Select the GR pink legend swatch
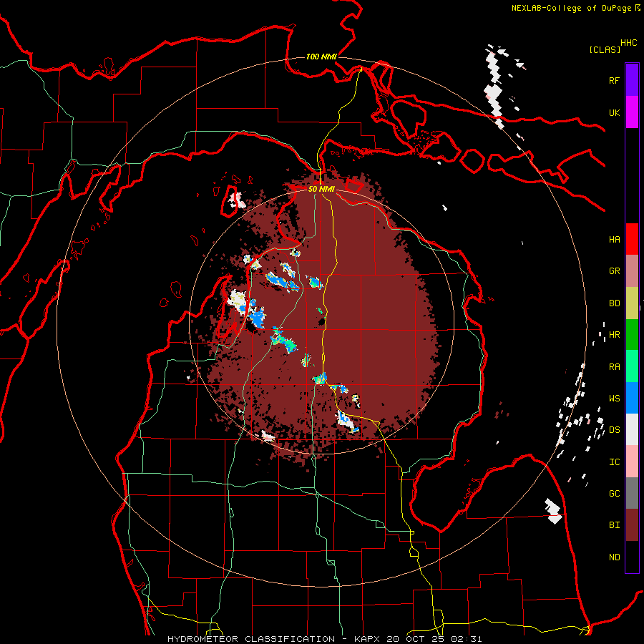The image size is (644, 644). 632,271
